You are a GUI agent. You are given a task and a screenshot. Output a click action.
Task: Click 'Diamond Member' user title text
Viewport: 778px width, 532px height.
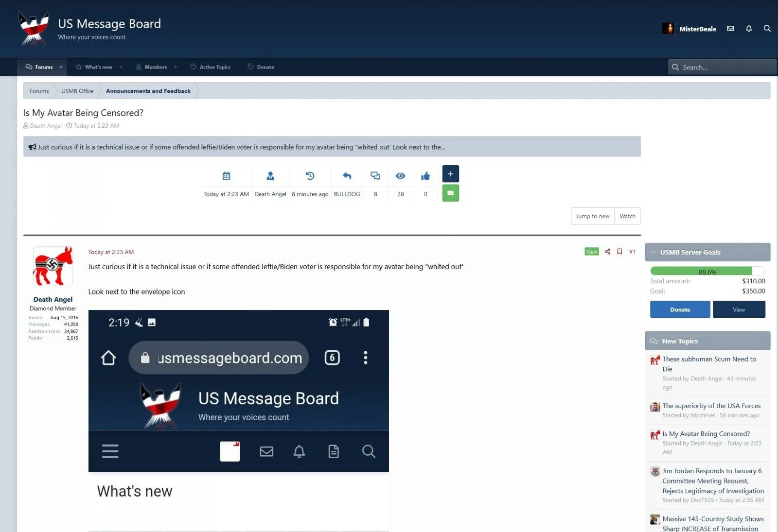(53, 309)
